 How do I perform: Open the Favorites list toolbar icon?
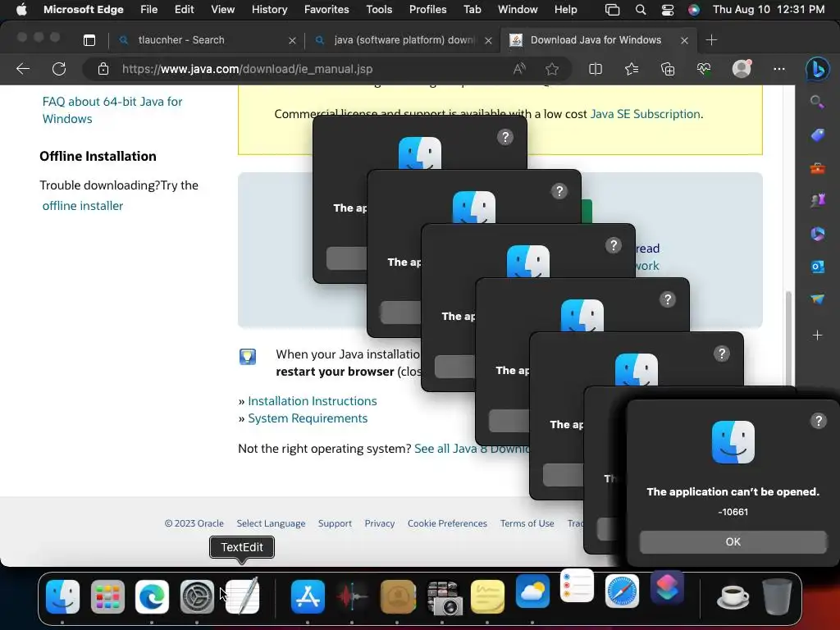pyautogui.click(x=632, y=69)
